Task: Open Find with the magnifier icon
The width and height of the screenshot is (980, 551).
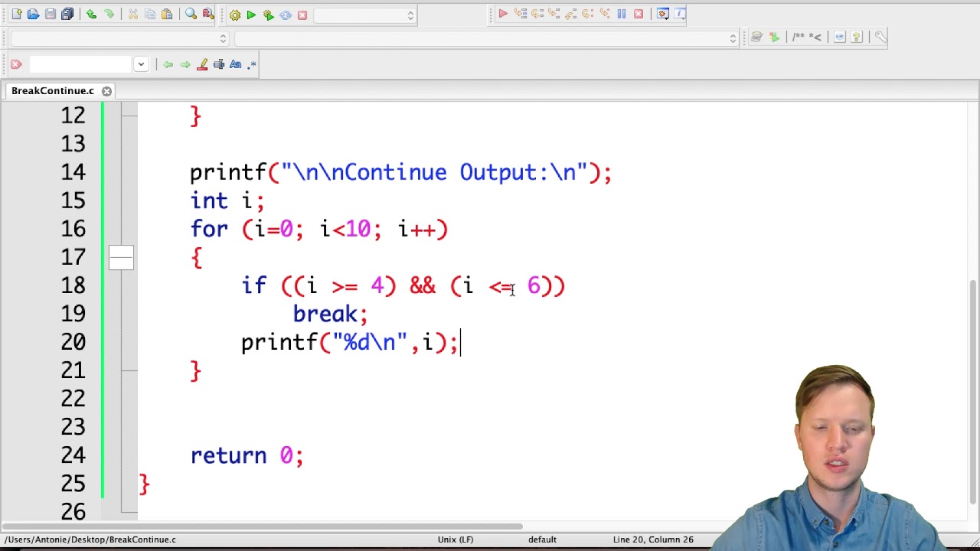Action: click(191, 15)
